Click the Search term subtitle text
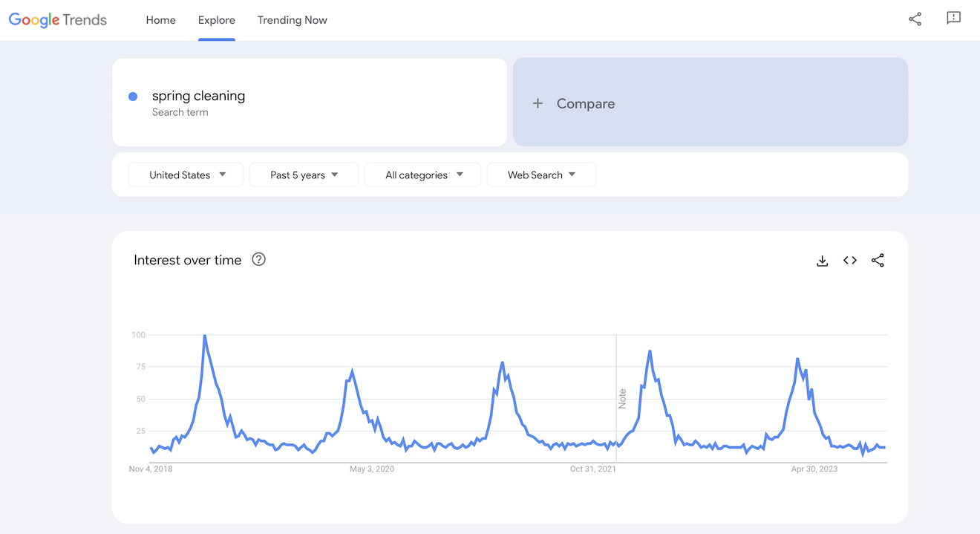The height and width of the screenshot is (534, 980). 180,112
